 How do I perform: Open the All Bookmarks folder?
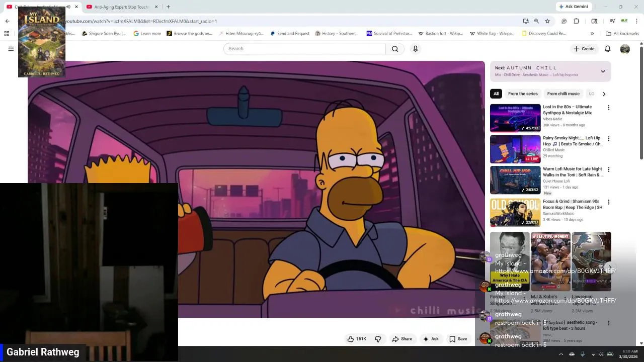[x=622, y=34]
